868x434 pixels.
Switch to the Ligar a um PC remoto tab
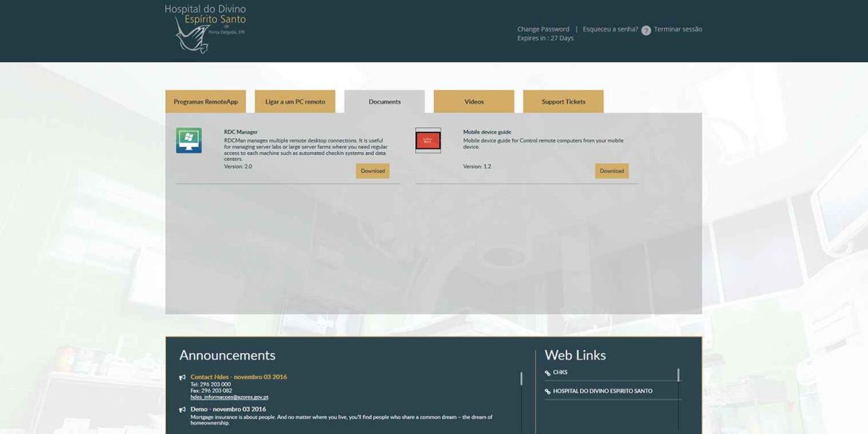point(297,101)
